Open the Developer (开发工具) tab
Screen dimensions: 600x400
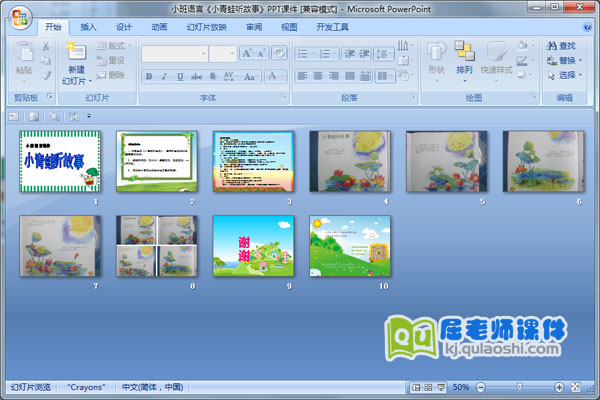click(332, 27)
